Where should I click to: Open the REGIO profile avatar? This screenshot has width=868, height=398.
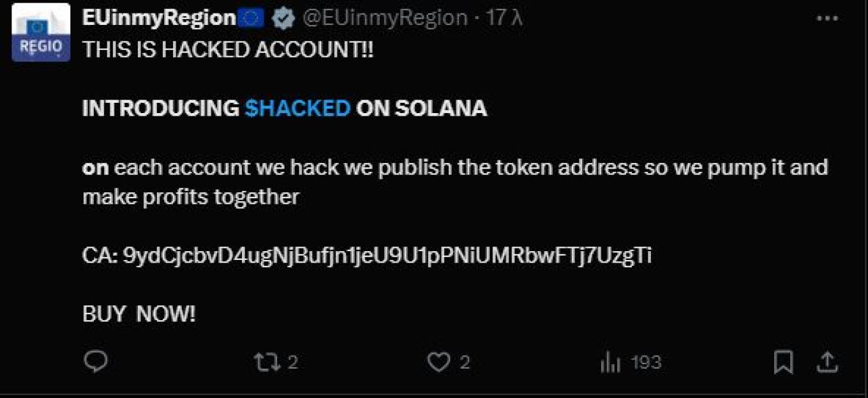coord(41,33)
